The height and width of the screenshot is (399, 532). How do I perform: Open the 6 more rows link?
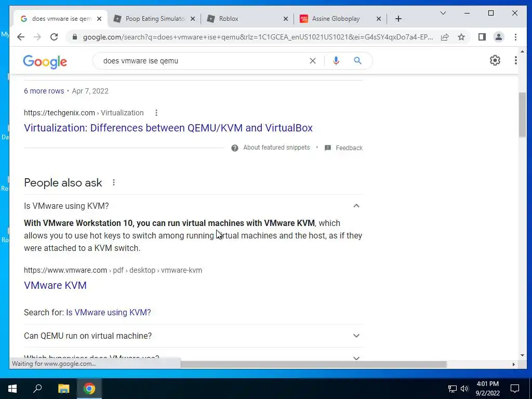(x=44, y=91)
